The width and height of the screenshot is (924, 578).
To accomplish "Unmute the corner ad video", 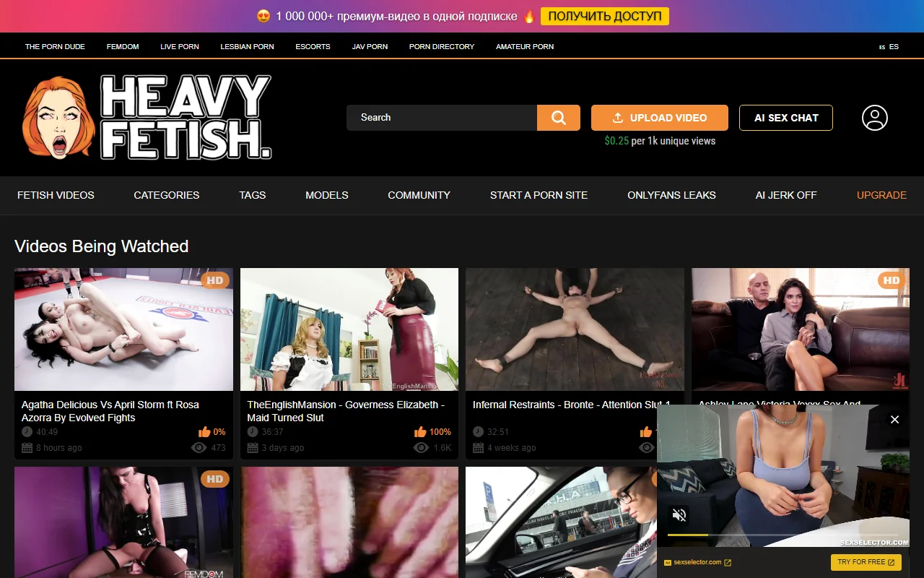I will tap(679, 514).
